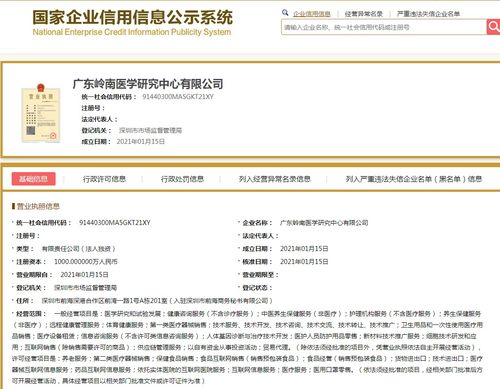Focus the enterprise name search input field
This screenshot has height=389, width=500.
pyautogui.click(x=384, y=27)
